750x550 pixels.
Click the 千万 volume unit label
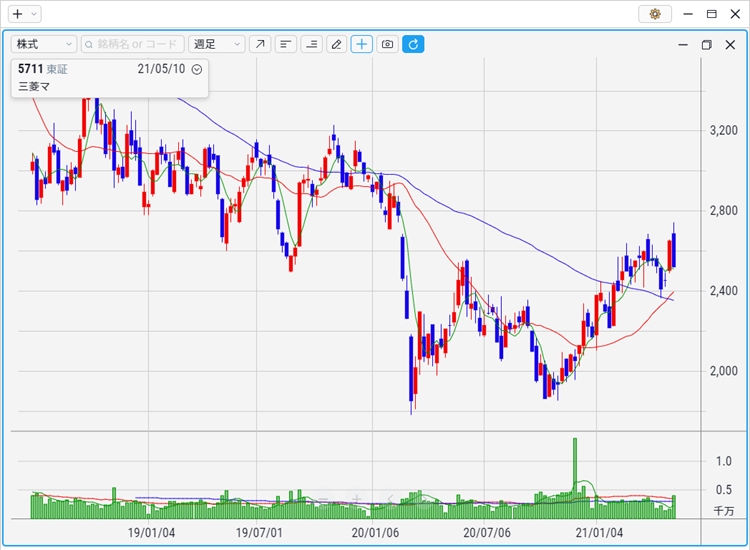pyautogui.click(x=724, y=511)
